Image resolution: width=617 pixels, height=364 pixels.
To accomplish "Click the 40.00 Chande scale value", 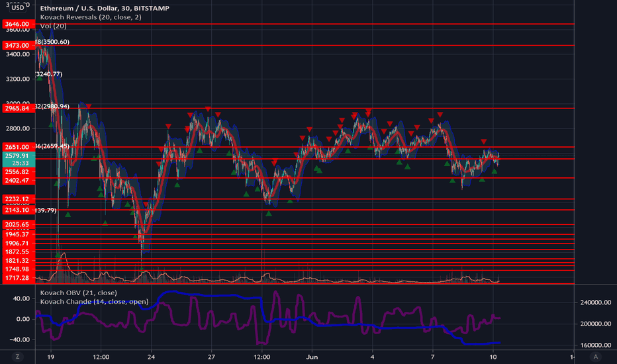I will (21, 298).
